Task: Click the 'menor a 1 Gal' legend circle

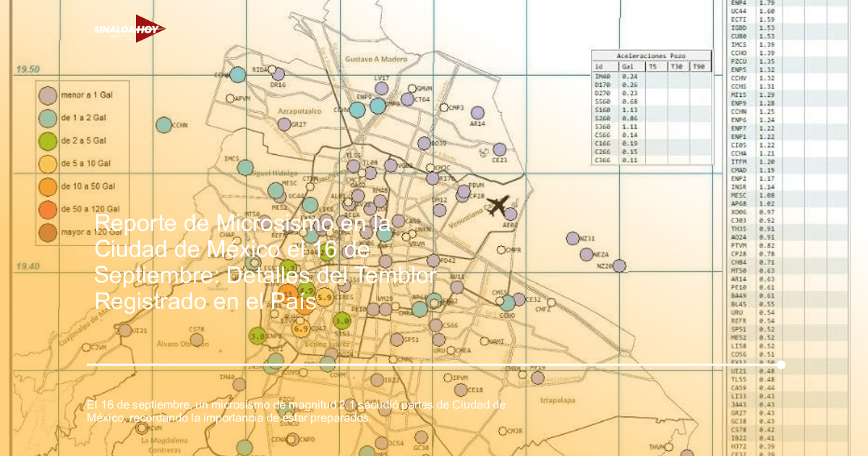Action: click(x=48, y=95)
